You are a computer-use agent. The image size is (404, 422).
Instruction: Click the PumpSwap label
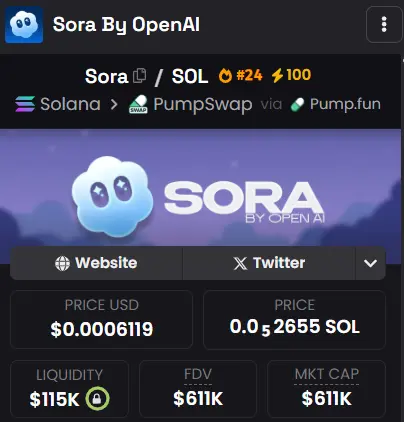(203, 105)
